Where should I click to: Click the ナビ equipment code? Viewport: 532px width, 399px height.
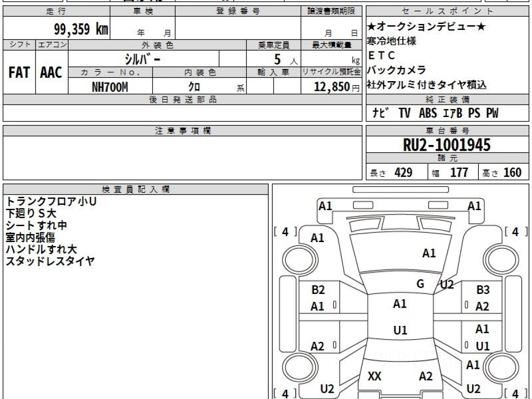[x=381, y=113]
